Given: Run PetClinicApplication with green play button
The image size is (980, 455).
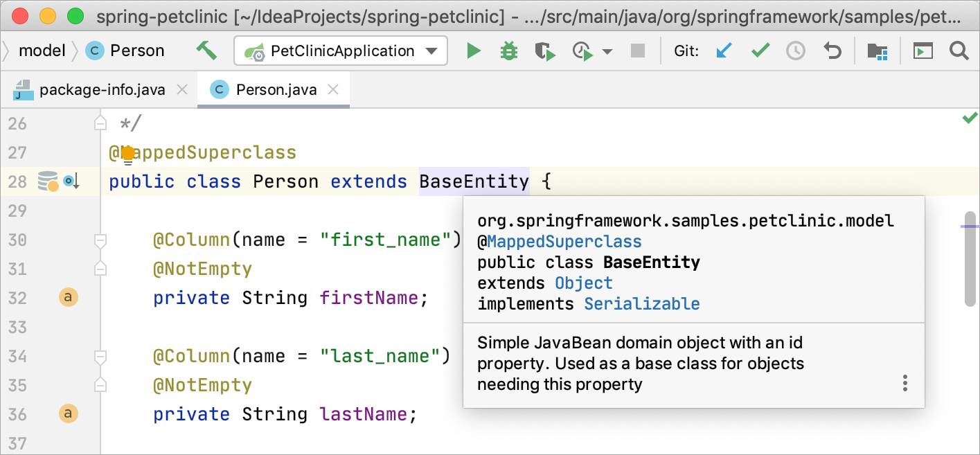Looking at the screenshot, I should click(474, 51).
